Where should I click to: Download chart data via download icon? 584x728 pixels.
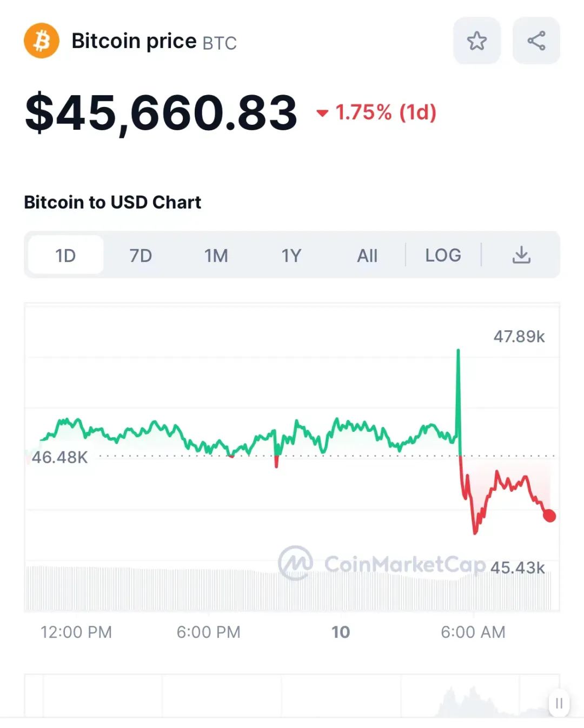(x=521, y=255)
